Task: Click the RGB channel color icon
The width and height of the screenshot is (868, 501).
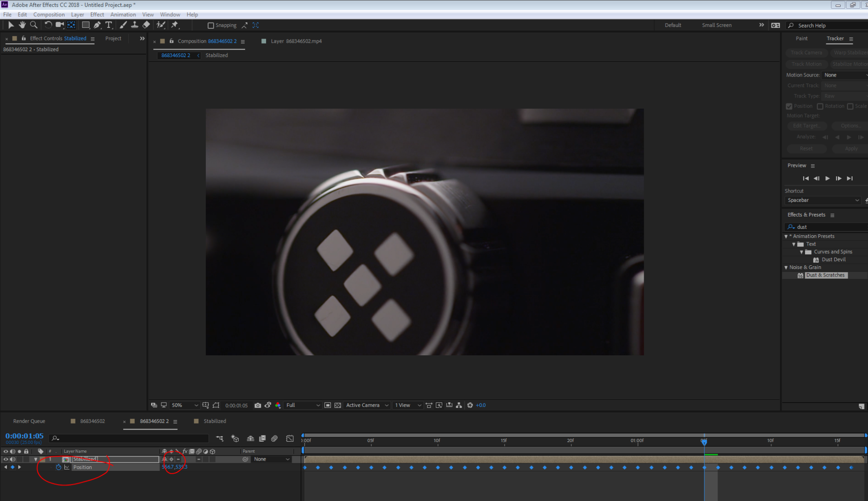Action: (278, 405)
